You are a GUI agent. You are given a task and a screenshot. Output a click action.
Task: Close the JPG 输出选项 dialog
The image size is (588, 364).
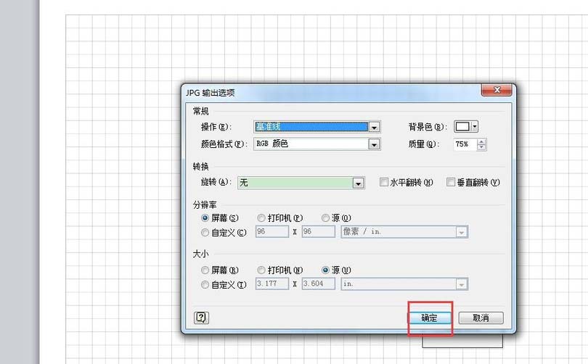tap(497, 90)
